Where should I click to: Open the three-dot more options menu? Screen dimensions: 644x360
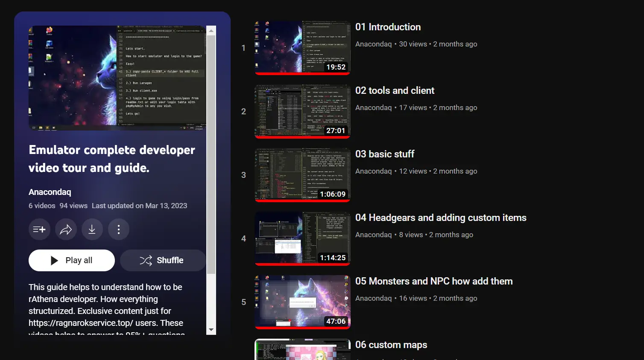coord(119,229)
